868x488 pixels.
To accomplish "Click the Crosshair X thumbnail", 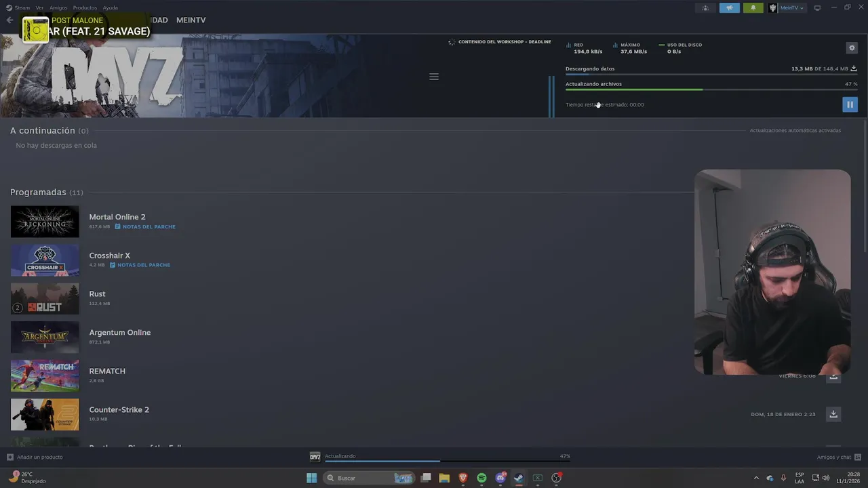I will [45, 260].
